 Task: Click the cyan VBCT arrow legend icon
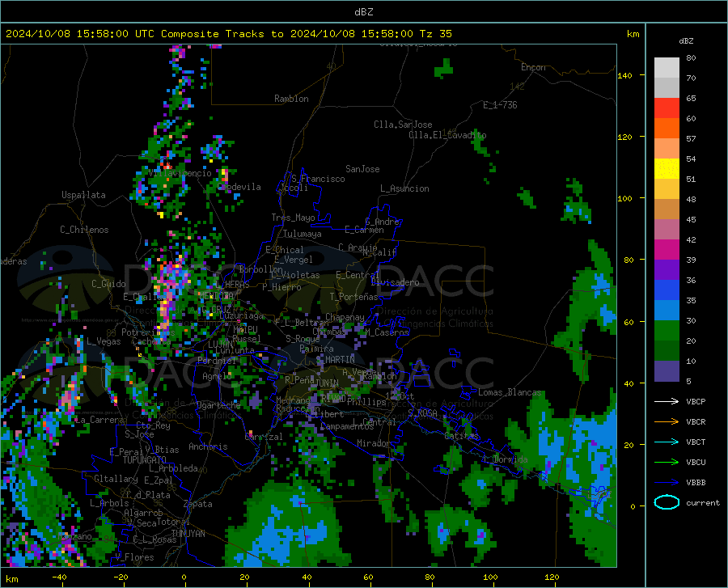(x=667, y=442)
